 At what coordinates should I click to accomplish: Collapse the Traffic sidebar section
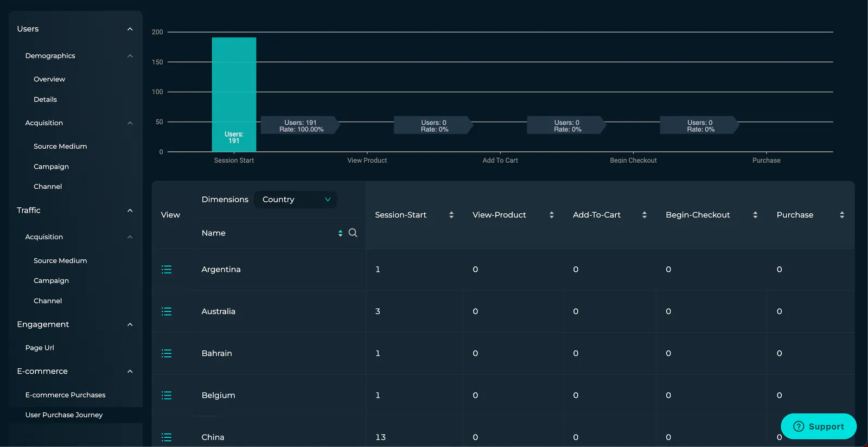[x=130, y=210]
